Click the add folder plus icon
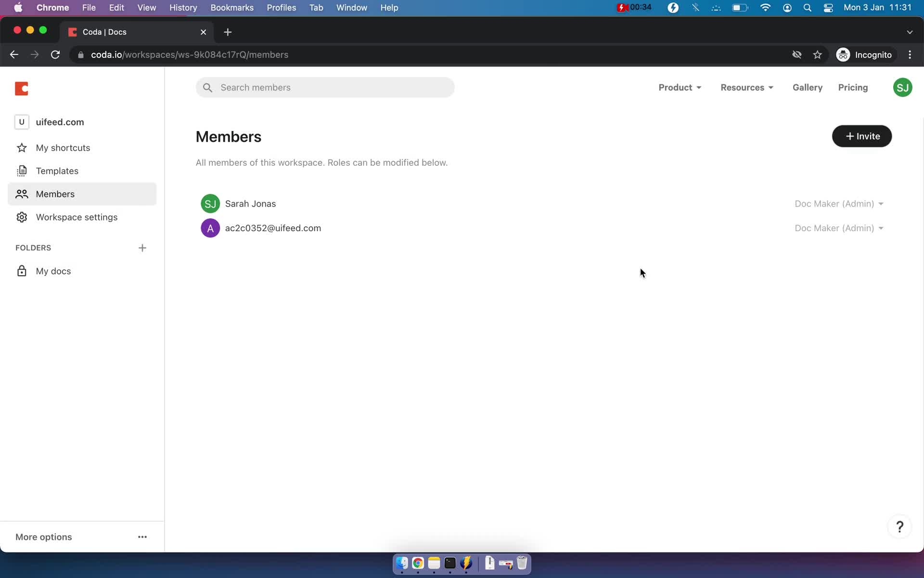 [x=142, y=247]
